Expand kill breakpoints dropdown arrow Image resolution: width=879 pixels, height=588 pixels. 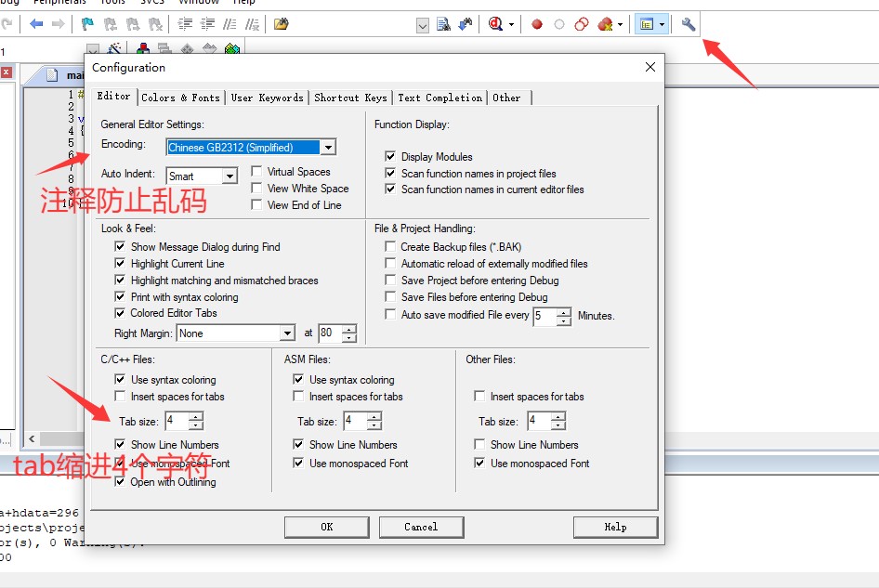(x=620, y=24)
